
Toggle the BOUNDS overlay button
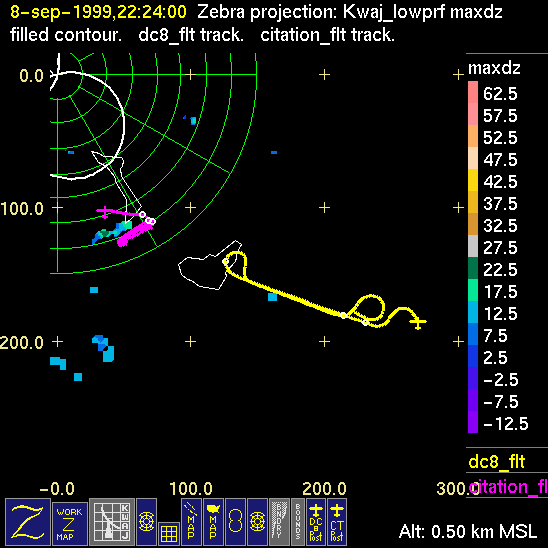(x=298, y=522)
